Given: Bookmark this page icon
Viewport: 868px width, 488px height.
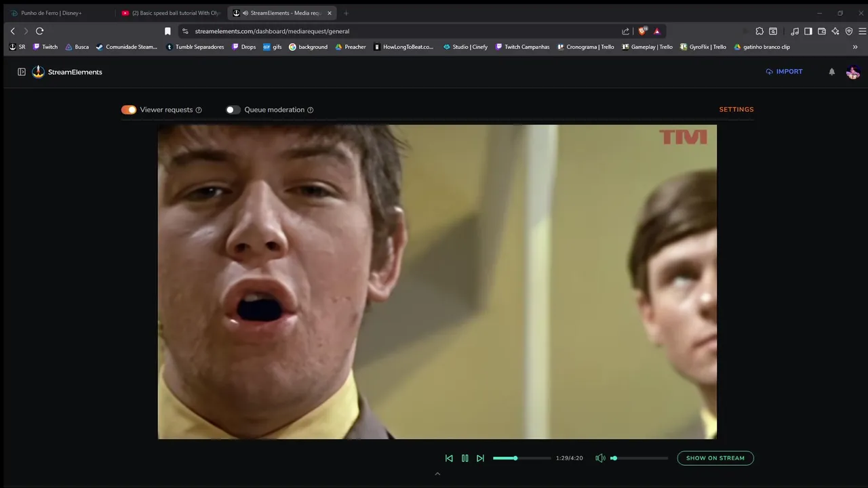Looking at the screenshot, I should 167,31.
